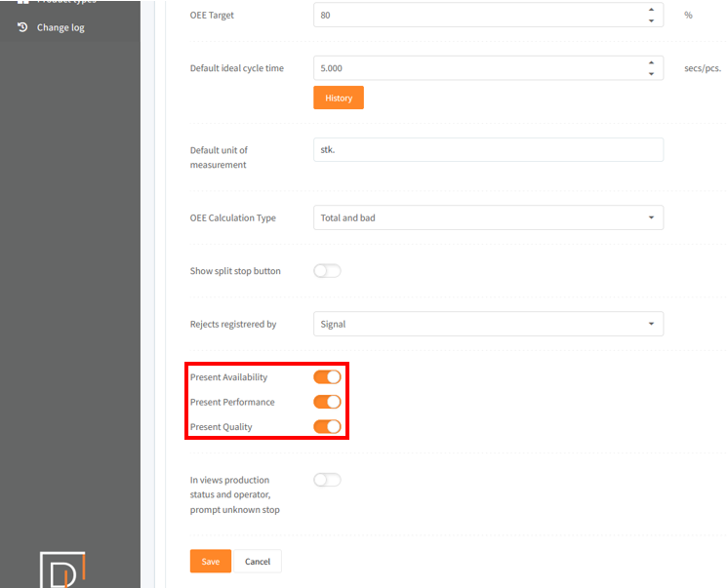Disable Present Performance toggle
Screen dimensions: 728x588
[x=327, y=402]
